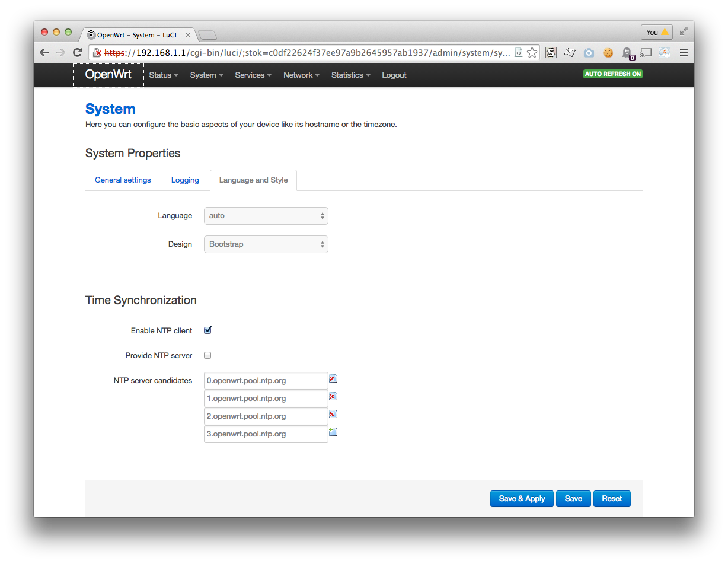The height and width of the screenshot is (564, 728).
Task: Click the Chromecast cast icon
Action: click(x=646, y=53)
